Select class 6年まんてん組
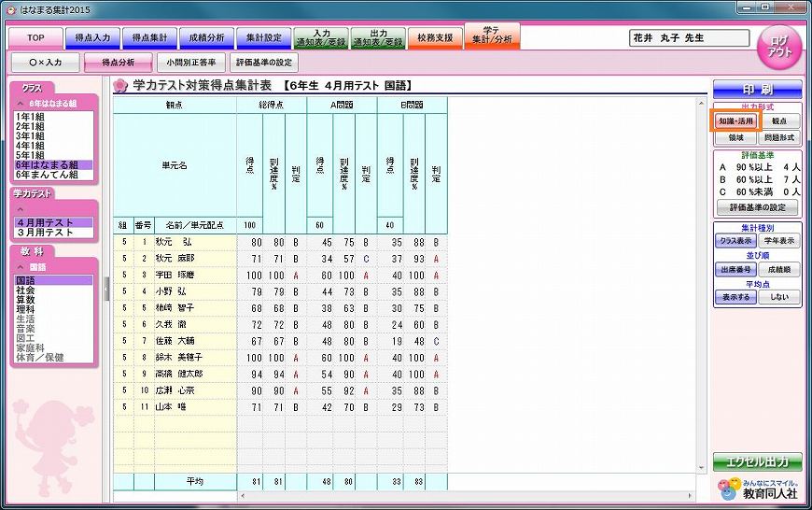Screen dimensions: 812x510 [x=54, y=175]
